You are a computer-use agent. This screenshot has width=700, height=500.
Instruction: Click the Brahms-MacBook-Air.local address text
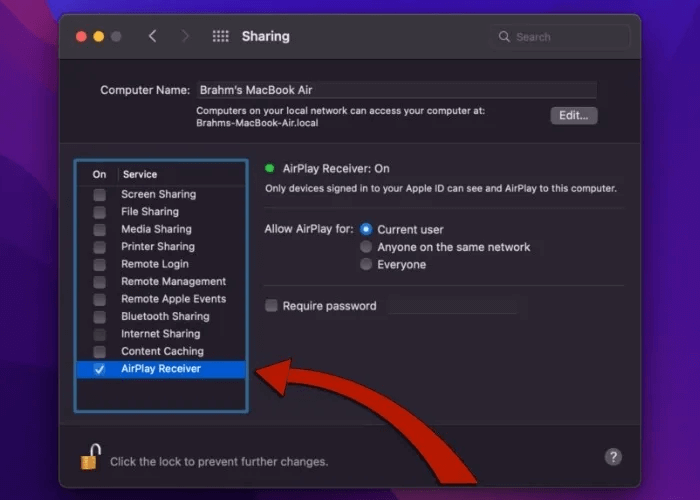click(x=257, y=123)
